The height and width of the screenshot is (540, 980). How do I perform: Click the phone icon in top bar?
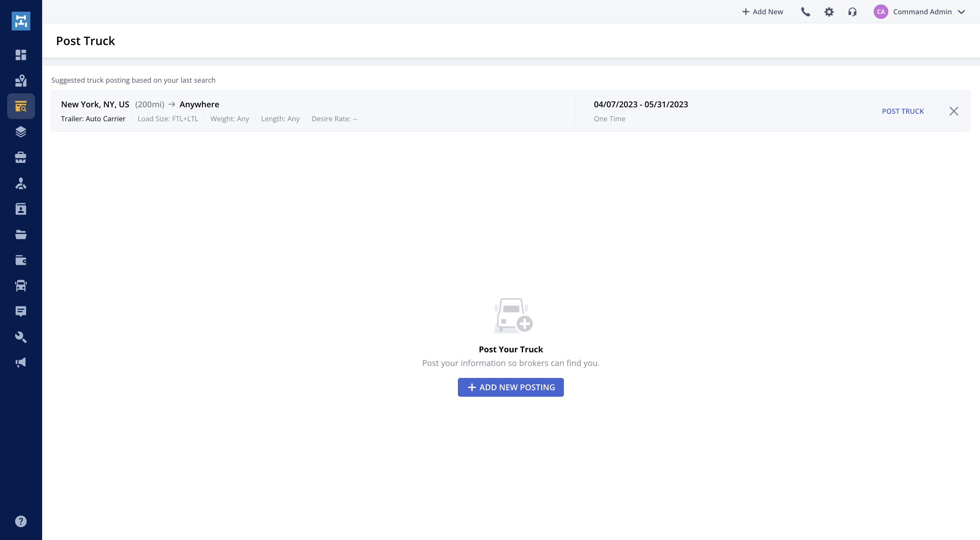click(x=805, y=12)
